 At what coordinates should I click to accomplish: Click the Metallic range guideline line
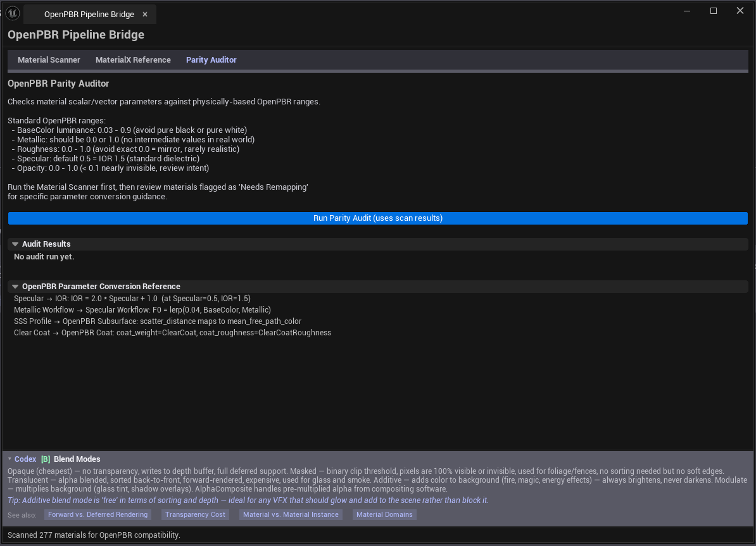pyautogui.click(x=133, y=140)
